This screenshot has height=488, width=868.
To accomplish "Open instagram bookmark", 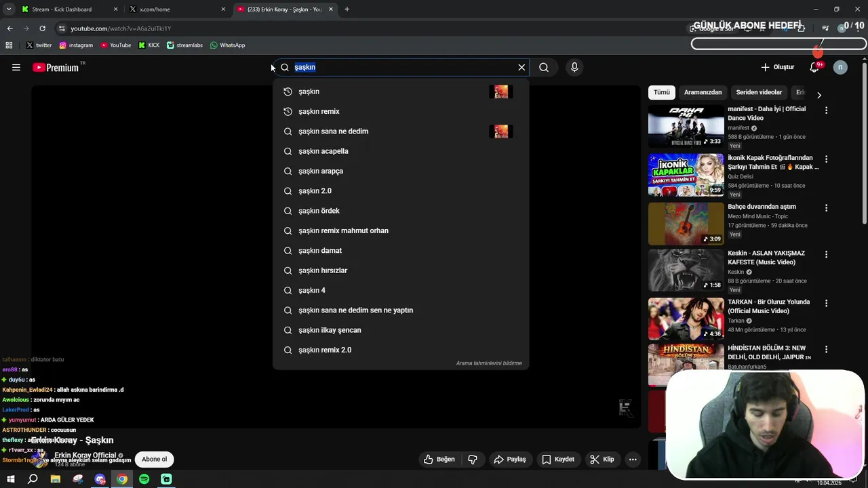I will click(76, 45).
